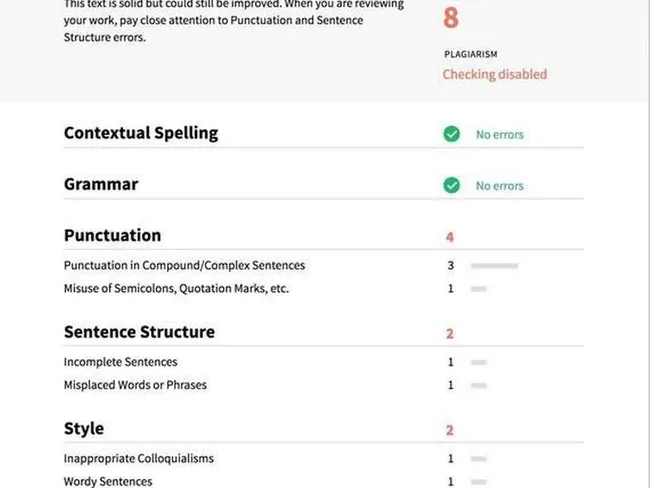Open the Contextual Spelling section heading
The height and width of the screenshot is (488, 650).
pyautogui.click(x=141, y=133)
